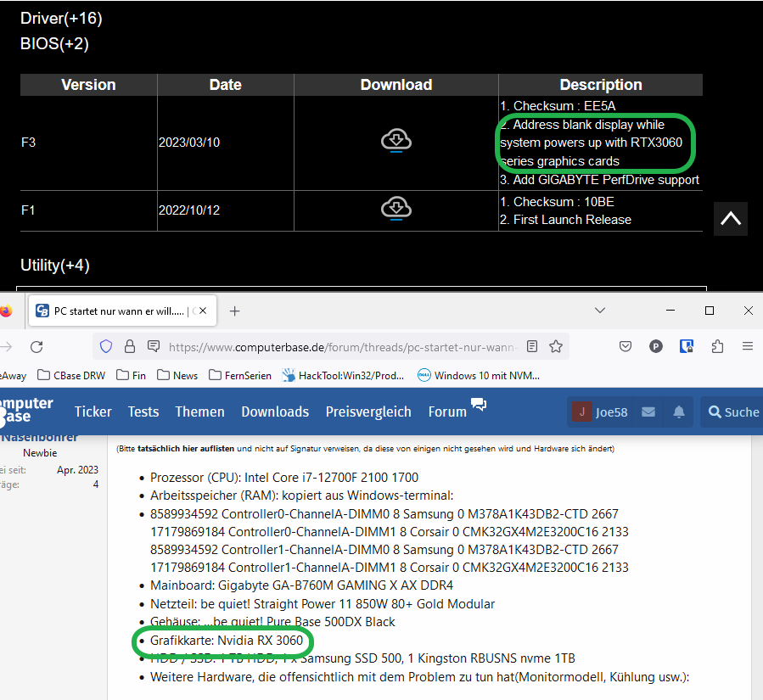Screen dimensions: 763x700
Task: Open the round P extension icon
Action: (656, 346)
